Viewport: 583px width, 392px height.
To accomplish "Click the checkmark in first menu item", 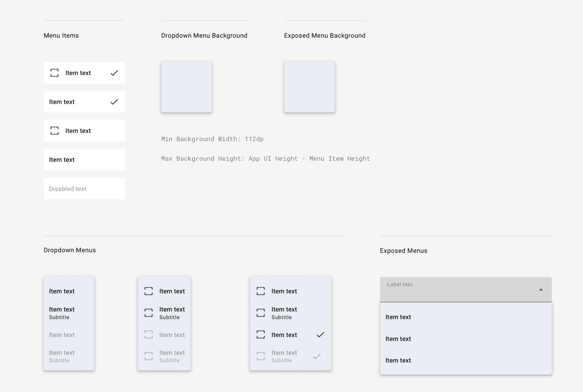I will [x=114, y=73].
